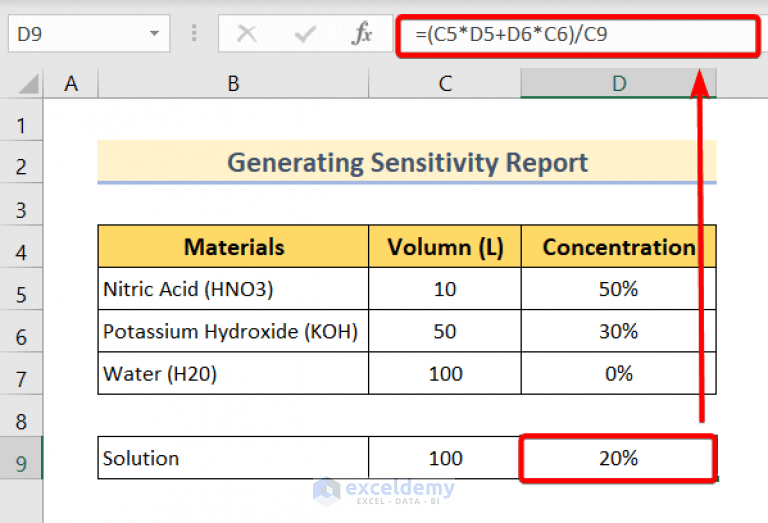The width and height of the screenshot is (768, 523).
Task: Expand the Name Box dropdown arrow
Action: click(154, 33)
